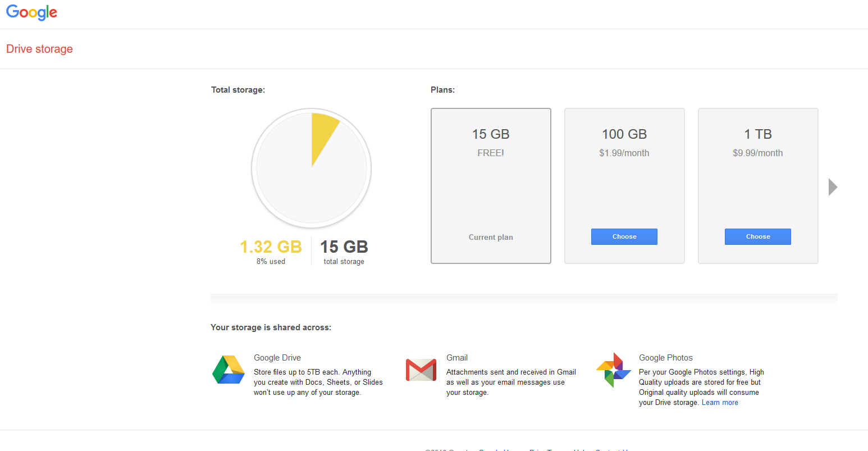Click the Google Photos heading text
The image size is (868, 451).
[x=665, y=358]
